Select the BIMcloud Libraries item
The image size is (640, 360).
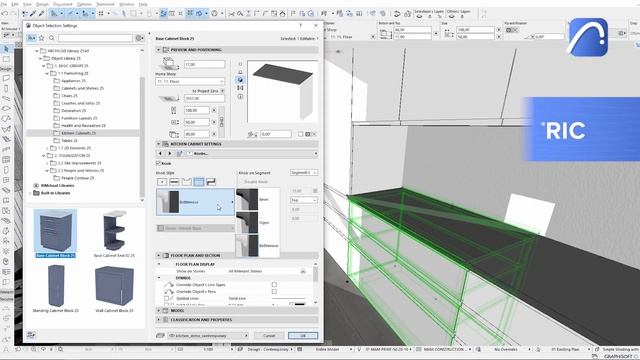pos(53,185)
